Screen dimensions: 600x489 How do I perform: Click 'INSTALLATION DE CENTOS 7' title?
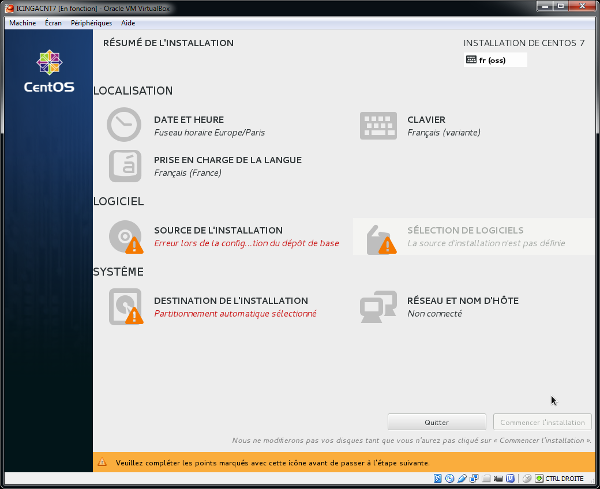524,43
